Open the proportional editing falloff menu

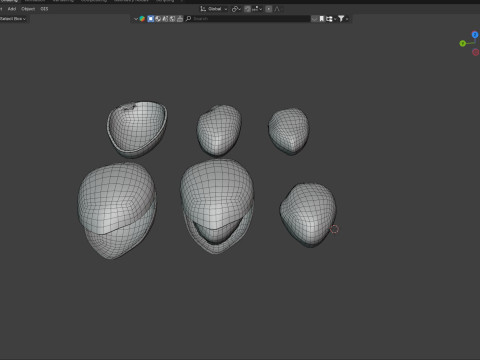pyautogui.click(x=277, y=9)
